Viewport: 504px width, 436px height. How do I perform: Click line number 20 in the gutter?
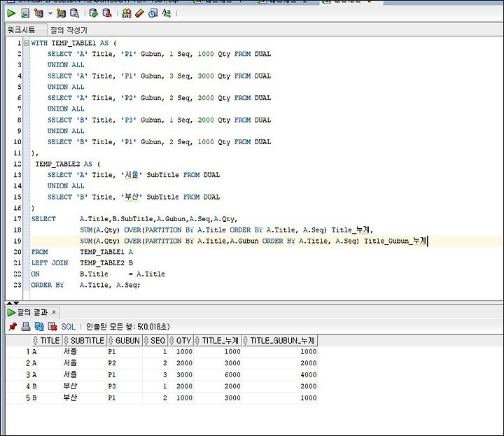pyautogui.click(x=17, y=252)
